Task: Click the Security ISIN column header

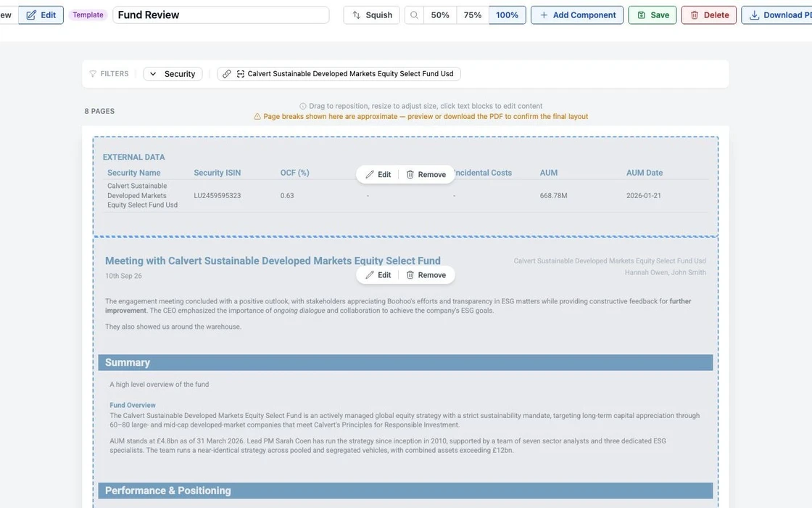Action: tap(217, 173)
